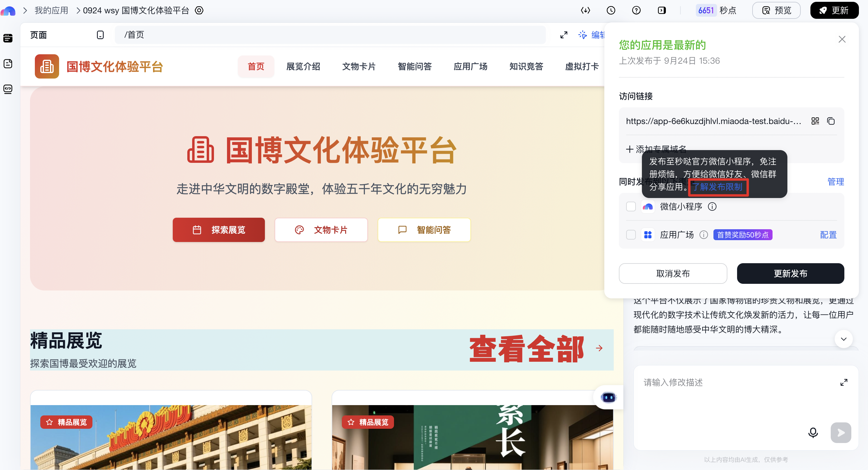The image size is (868, 470).
Task: Open the help question-mark icon
Action: [636, 10]
